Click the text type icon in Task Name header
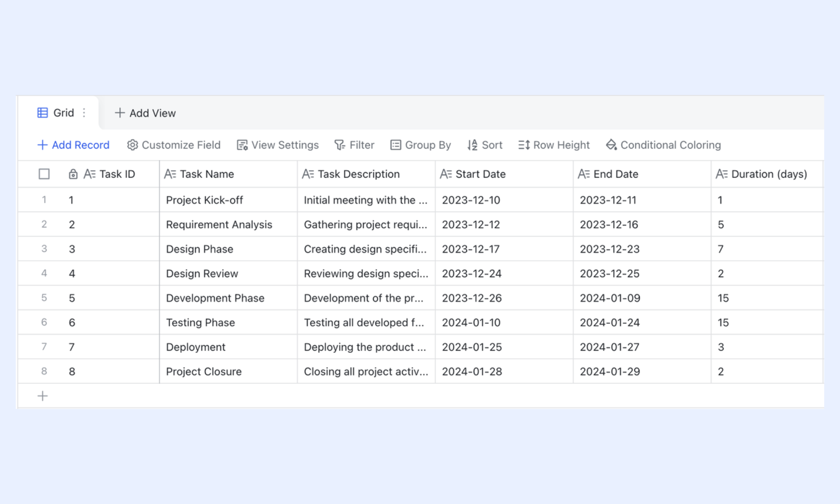The width and height of the screenshot is (840, 504). click(x=170, y=174)
